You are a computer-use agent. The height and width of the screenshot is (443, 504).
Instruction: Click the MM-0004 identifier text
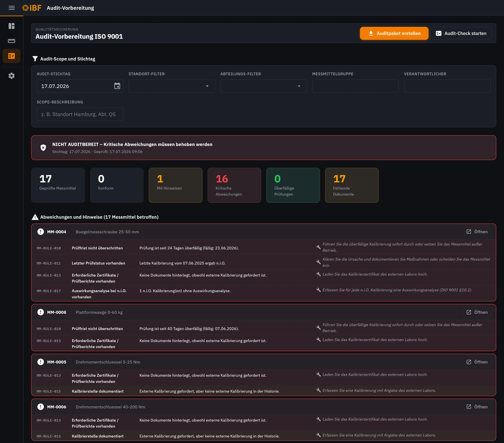coord(57,232)
